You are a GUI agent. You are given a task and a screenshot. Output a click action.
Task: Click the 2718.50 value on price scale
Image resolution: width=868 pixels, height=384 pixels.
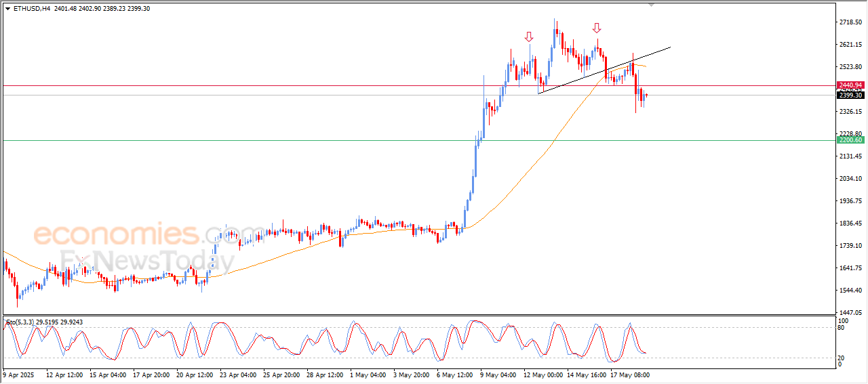pyautogui.click(x=850, y=22)
